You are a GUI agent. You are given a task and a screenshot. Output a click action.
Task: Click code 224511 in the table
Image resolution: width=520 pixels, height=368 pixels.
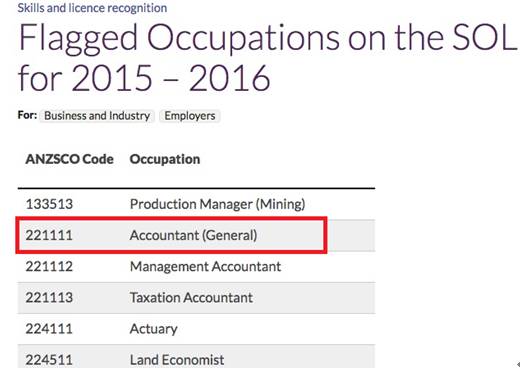click(49, 360)
